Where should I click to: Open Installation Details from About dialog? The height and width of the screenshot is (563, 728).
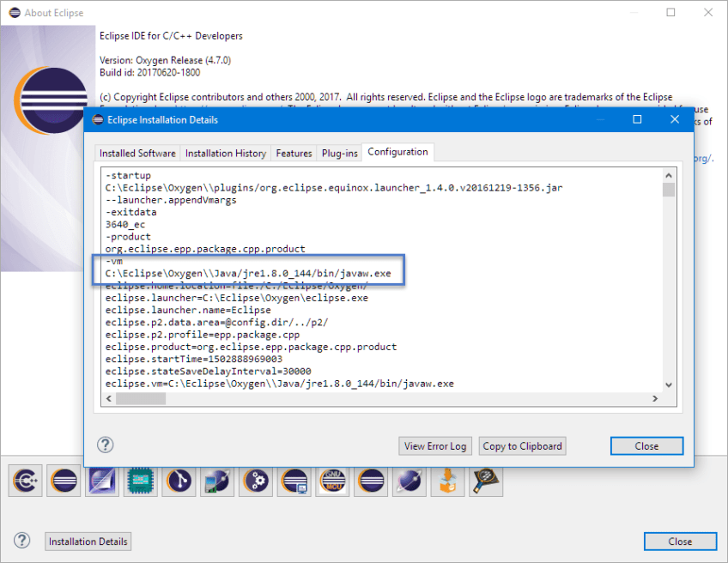pyautogui.click(x=88, y=541)
